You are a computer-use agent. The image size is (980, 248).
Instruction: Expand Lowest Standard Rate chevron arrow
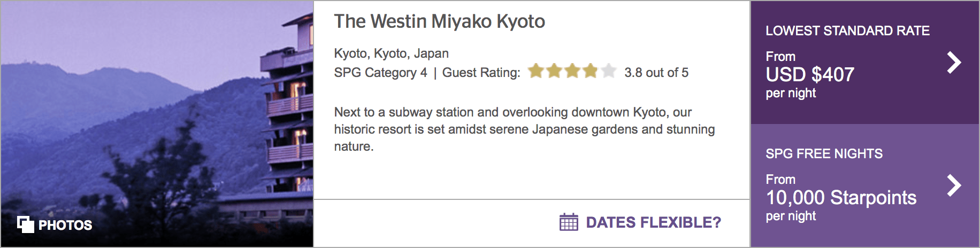pos(954,63)
